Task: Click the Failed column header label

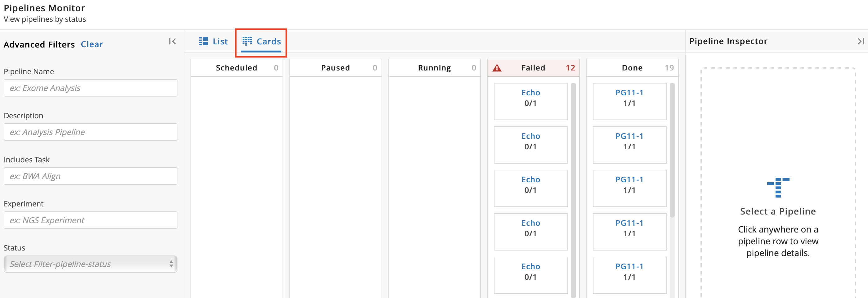Action: click(533, 68)
